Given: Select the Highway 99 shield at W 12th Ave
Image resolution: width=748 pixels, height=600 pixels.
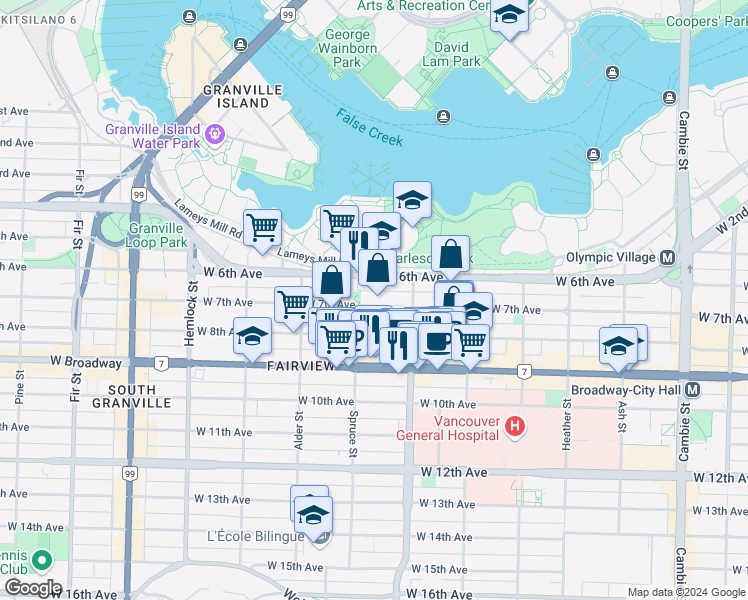Looking at the screenshot, I should point(129,474).
